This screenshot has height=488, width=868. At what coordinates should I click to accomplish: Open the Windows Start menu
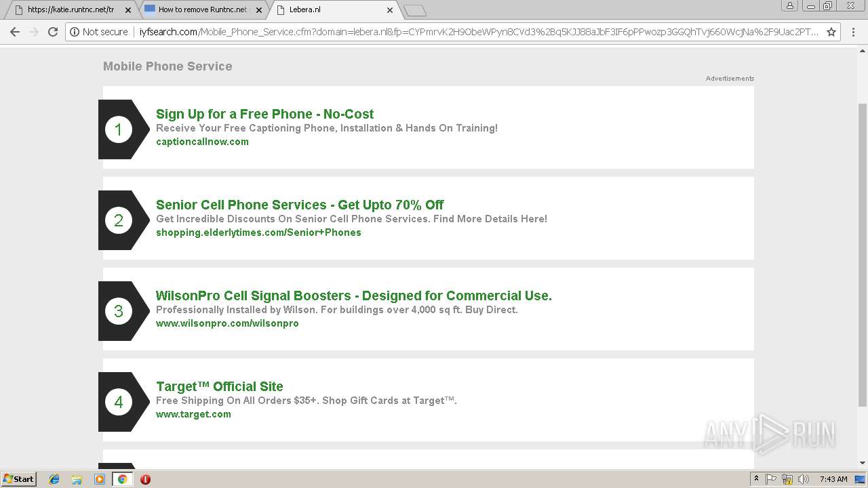[x=18, y=479]
